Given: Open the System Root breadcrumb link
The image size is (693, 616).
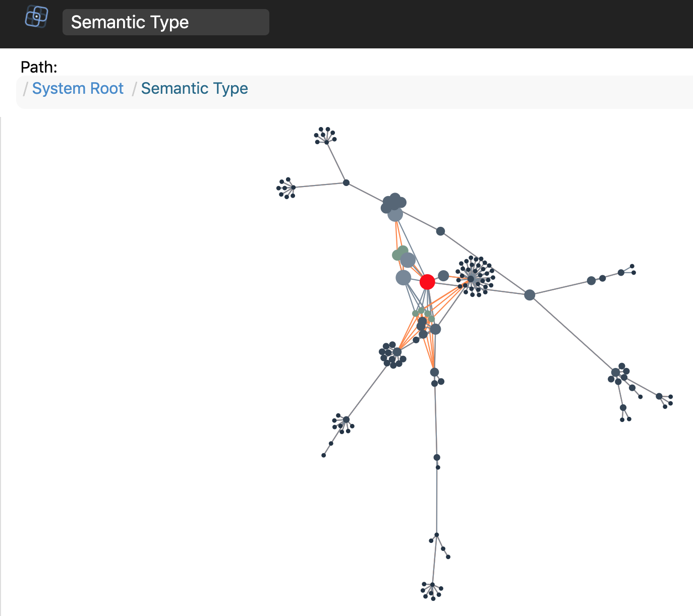Looking at the screenshot, I should (78, 89).
